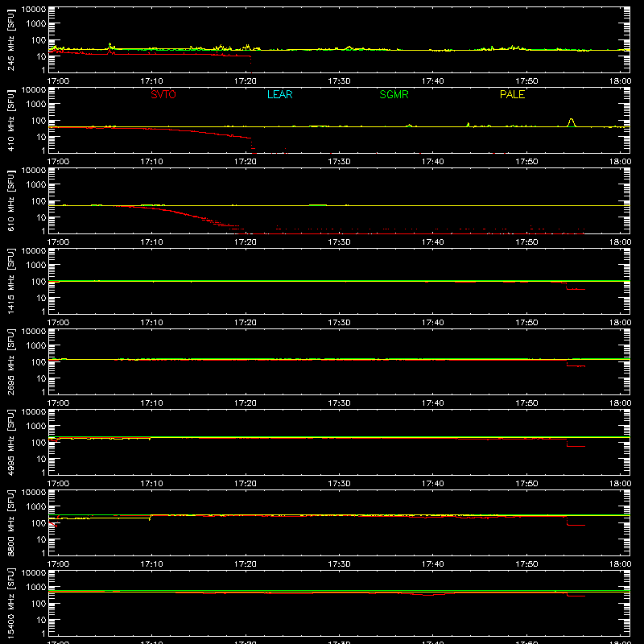Click the 17:30 tick below the 8800 MHz plot

(x=339, y=564)
